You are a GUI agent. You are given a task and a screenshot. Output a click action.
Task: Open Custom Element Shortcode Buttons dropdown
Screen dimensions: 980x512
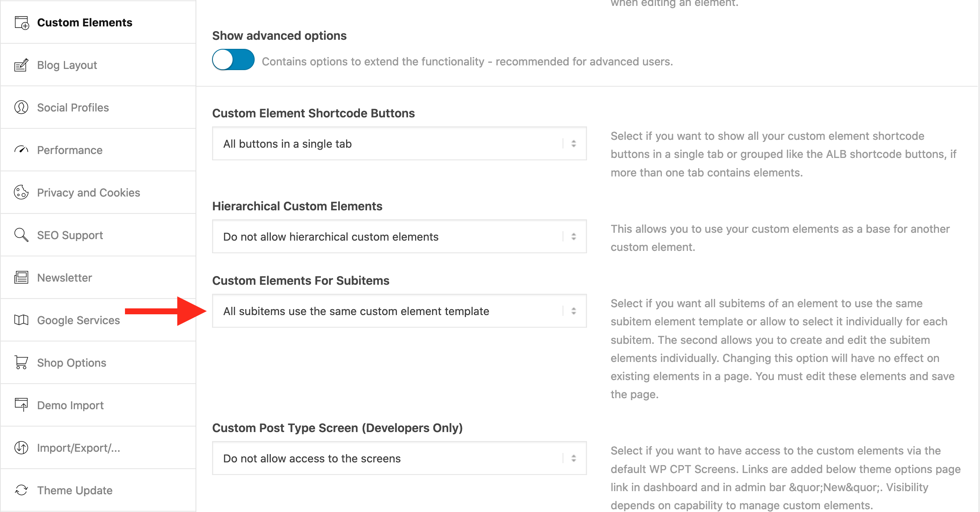(399, 144)
